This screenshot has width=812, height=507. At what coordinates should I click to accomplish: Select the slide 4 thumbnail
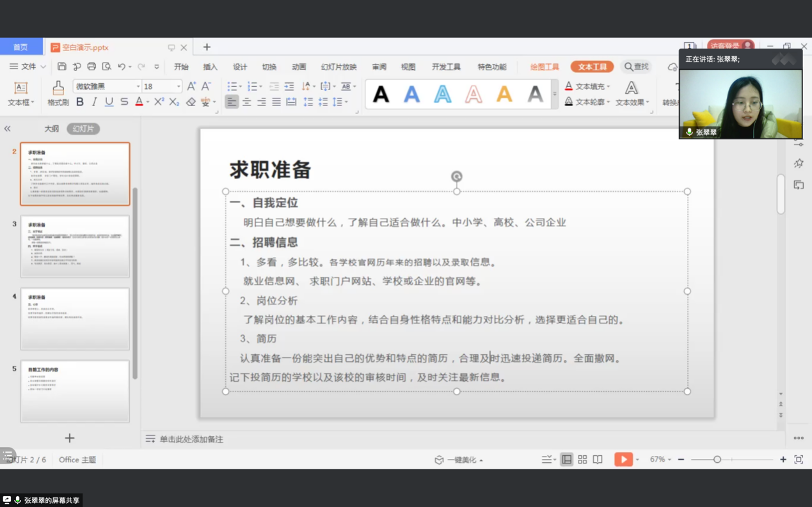pos(75,319)
